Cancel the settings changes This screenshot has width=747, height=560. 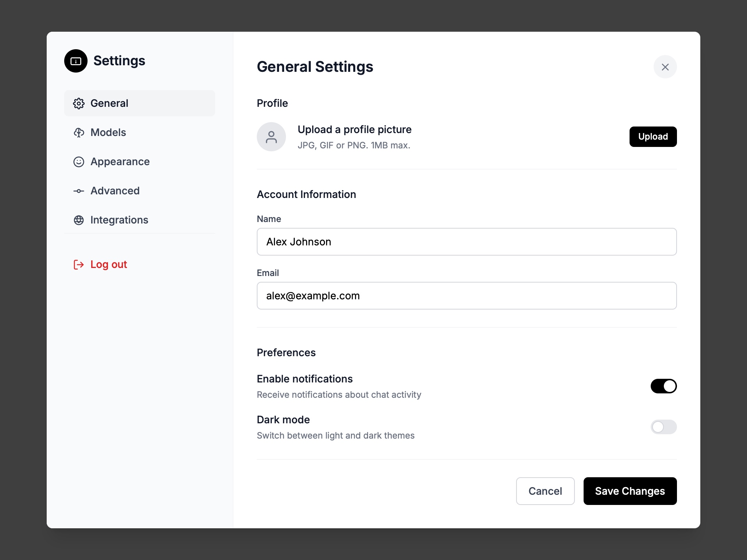pyautogui.click(x=545, y=491)
